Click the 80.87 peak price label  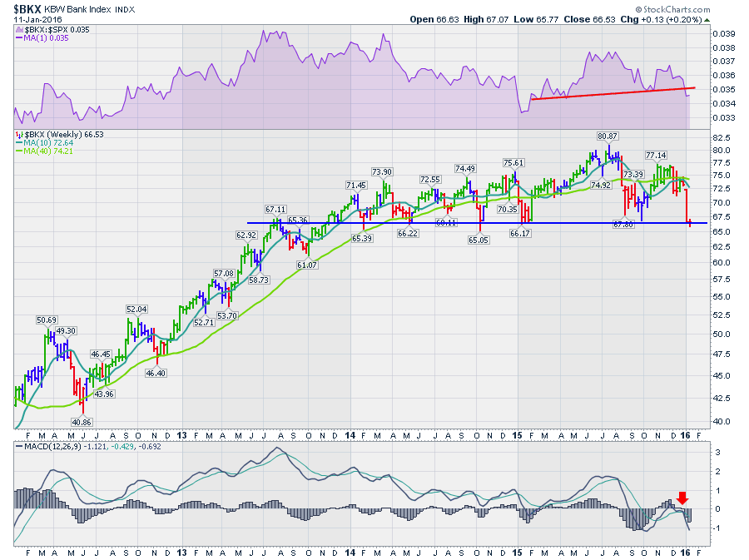click(x=608, y=136)
